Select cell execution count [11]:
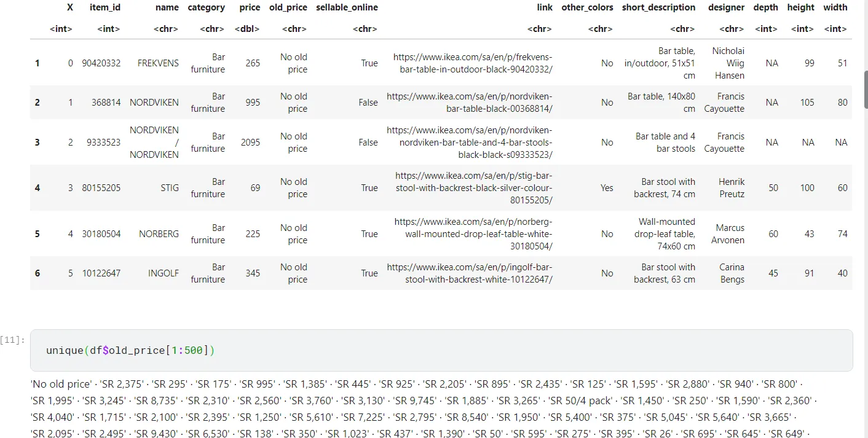The height and width of the screenshot is (438, 868). point(12,340)
